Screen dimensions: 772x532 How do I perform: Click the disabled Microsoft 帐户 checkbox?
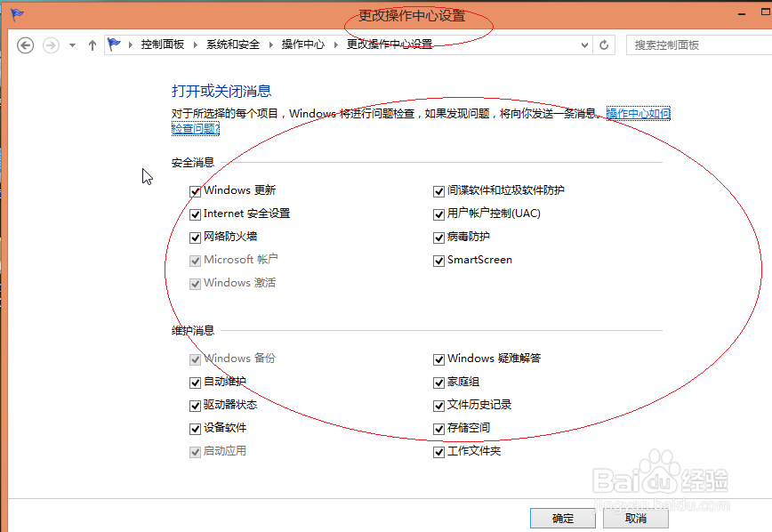point(195,261)
